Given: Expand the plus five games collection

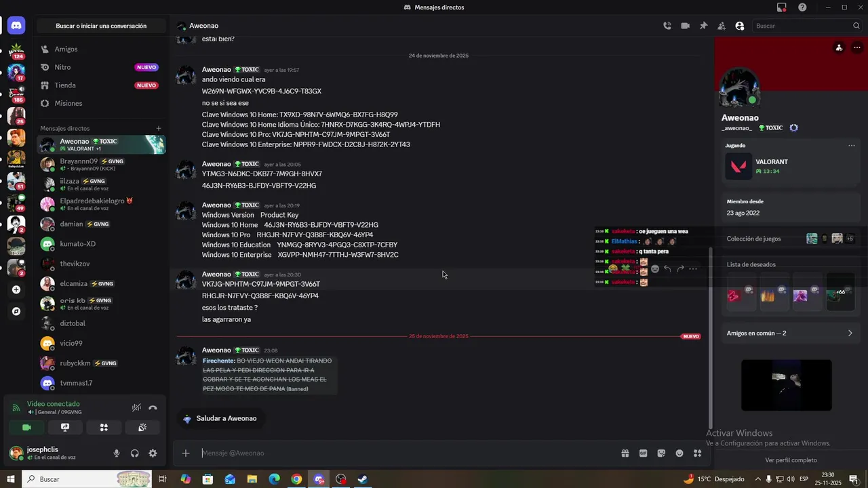Looking at the screenshot, I should 850,239.
